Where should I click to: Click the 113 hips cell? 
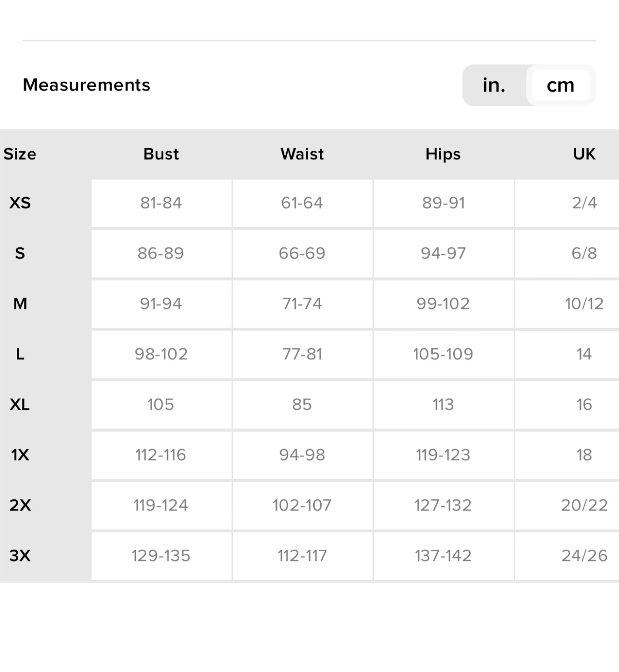pos(443,405)
